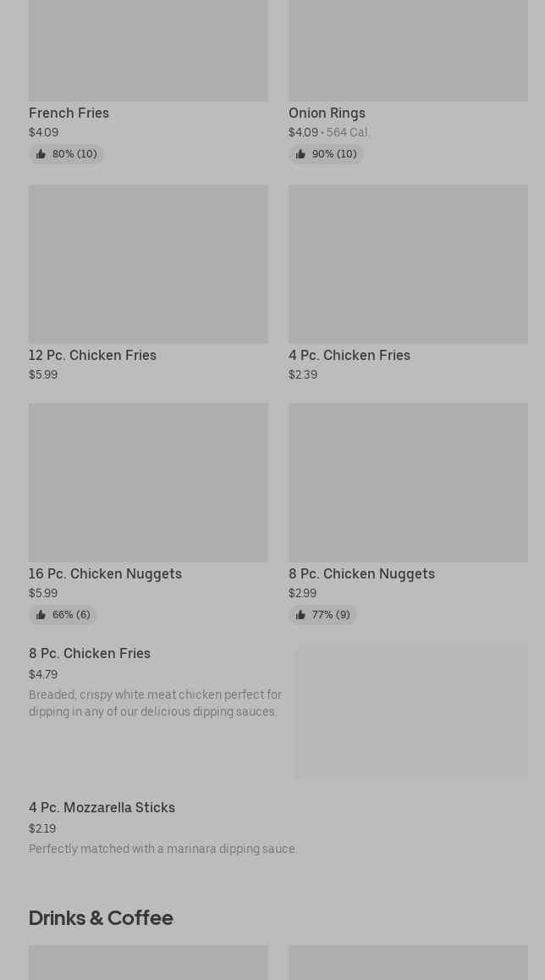This screenshot has height=980, width=545.
Task: Select the 8 Pc. Chicken Nuggets title
Action: 361,573
